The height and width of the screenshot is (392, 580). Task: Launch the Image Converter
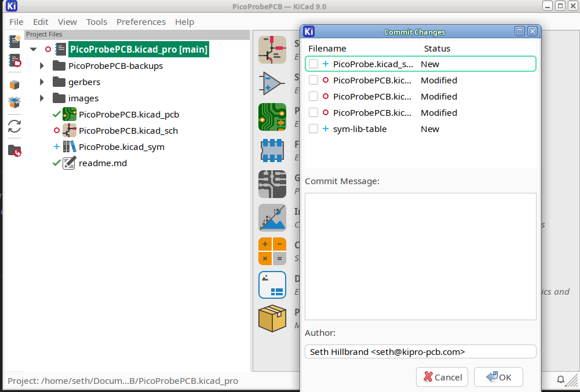(272, 218)
